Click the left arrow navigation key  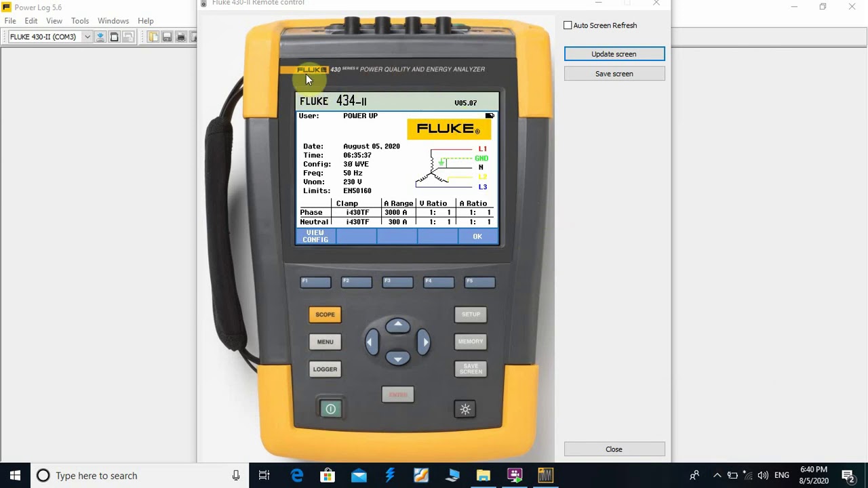tap(372, 342)
